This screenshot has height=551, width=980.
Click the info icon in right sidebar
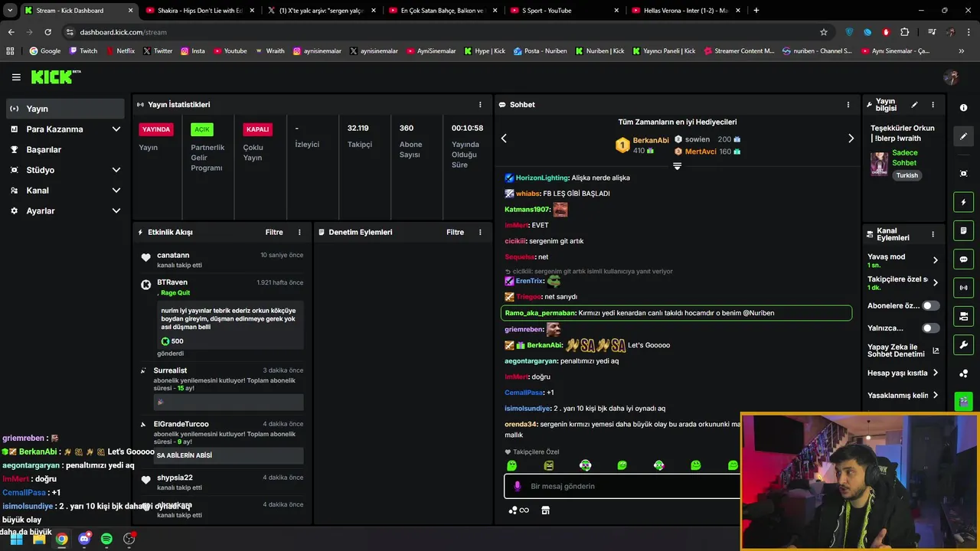963,108
